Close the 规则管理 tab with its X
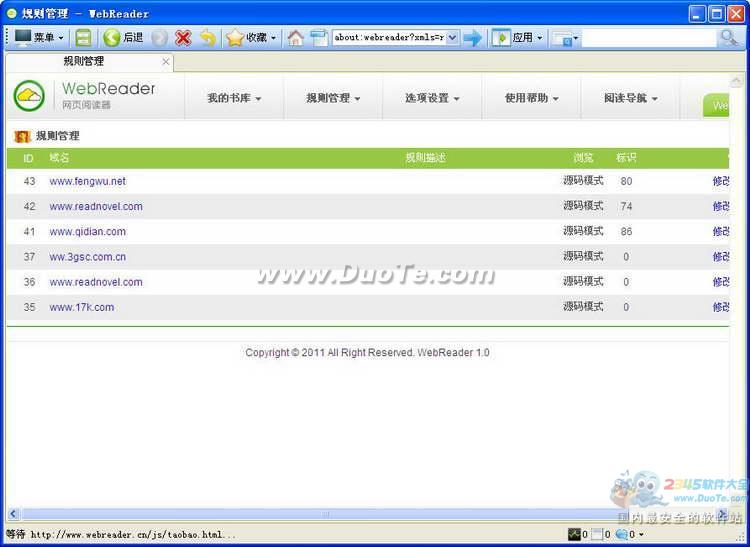The height and width of the screenshot is (547, 750). [165, 62]
